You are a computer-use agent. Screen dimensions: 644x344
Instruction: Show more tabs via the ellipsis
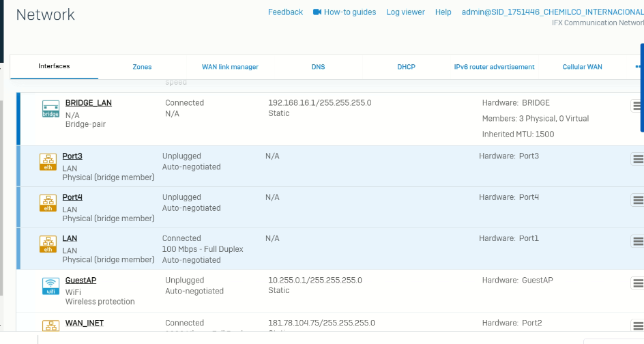[639, 67]
